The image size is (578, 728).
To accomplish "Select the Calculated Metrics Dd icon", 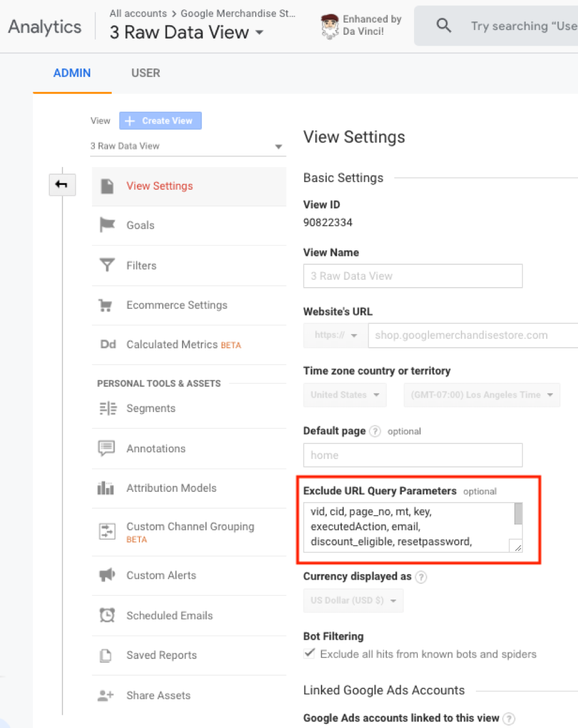I will coord(108,345).
